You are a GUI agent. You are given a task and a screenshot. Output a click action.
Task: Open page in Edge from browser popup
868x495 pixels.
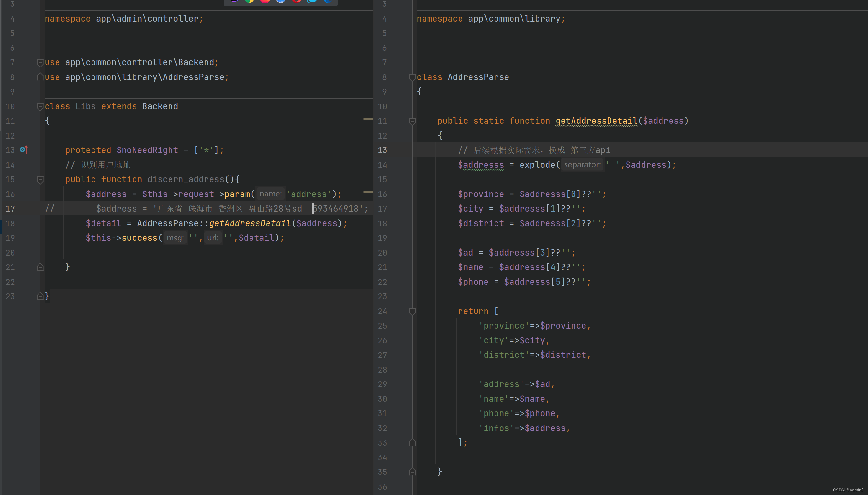pos(328,1)
